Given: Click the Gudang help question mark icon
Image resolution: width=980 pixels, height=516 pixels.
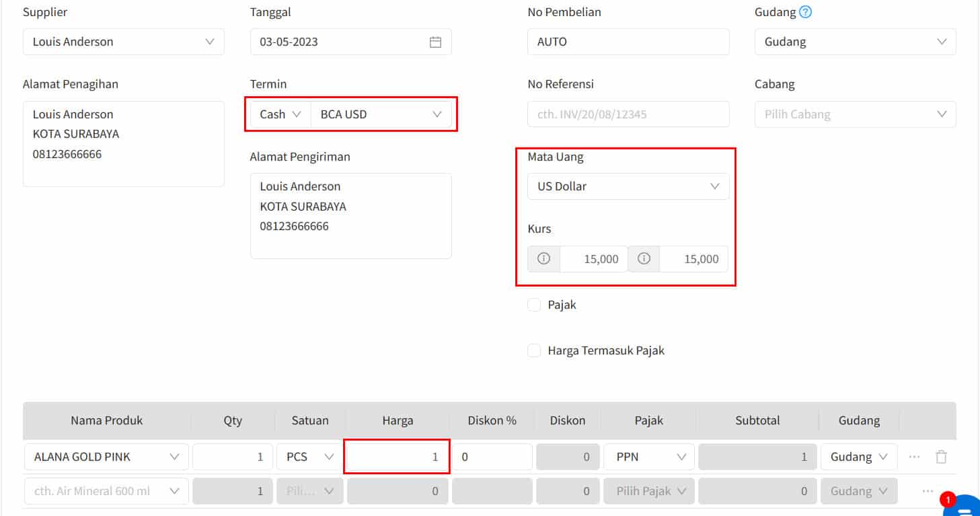Looking at the screenshot, I should [805, 12].
